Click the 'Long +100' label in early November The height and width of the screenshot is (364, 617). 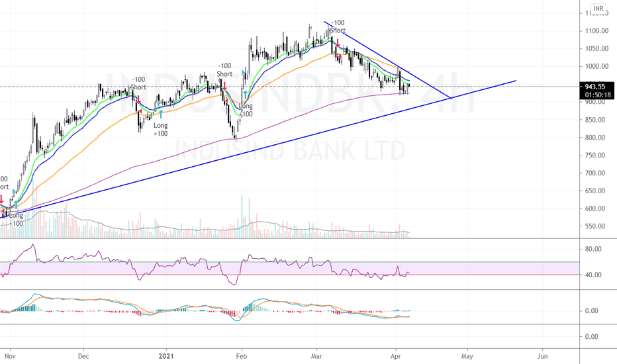click(x=16, y=220)
